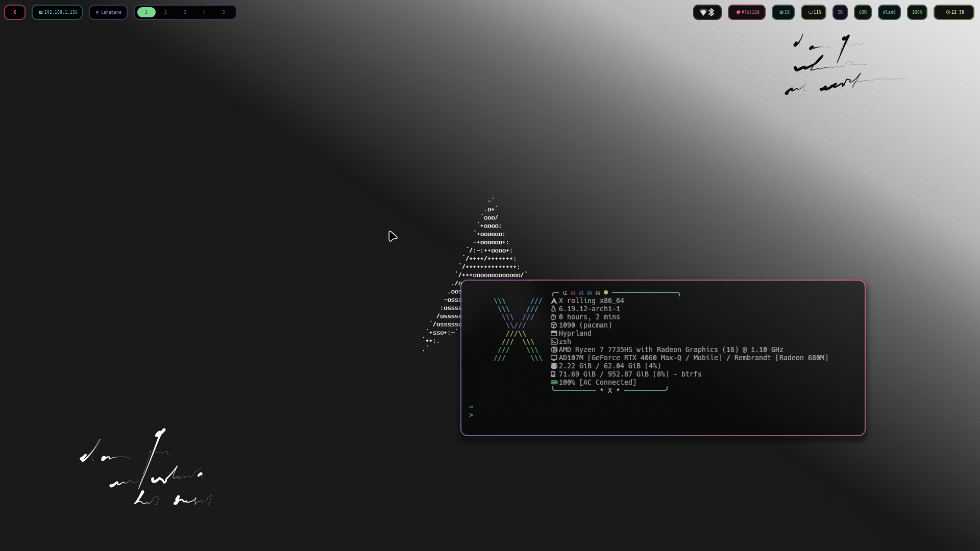The width and height of the screenshot is (980, 551).
Task: Click the 60% status module
Action: [x=863, y=12]
